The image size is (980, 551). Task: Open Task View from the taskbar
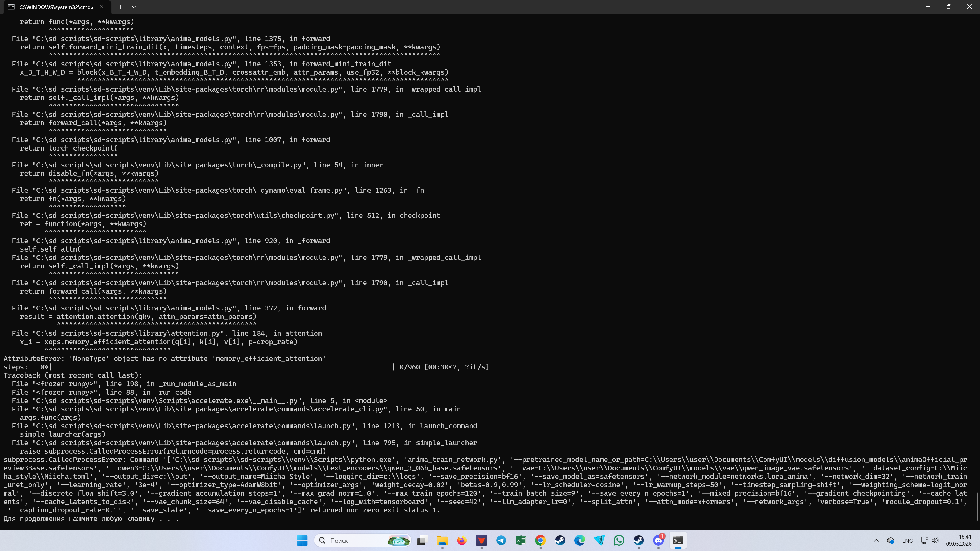tap(422, 540)
